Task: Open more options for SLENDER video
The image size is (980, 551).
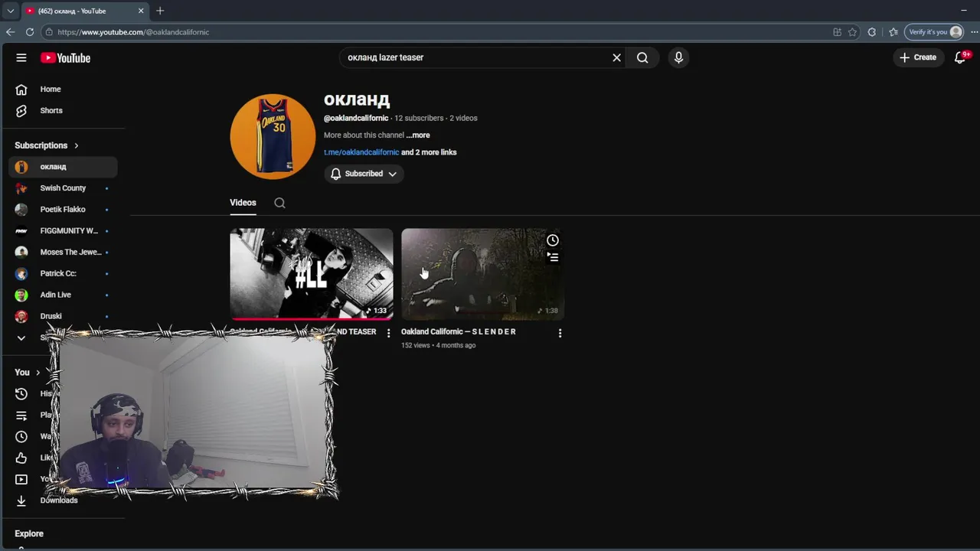Action: coord(560,333)
